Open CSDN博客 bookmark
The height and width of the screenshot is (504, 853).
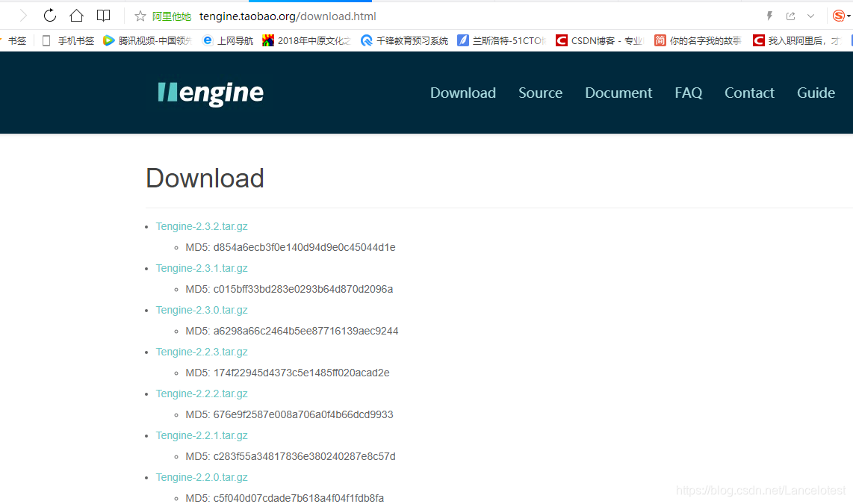[x=599, y=41]
